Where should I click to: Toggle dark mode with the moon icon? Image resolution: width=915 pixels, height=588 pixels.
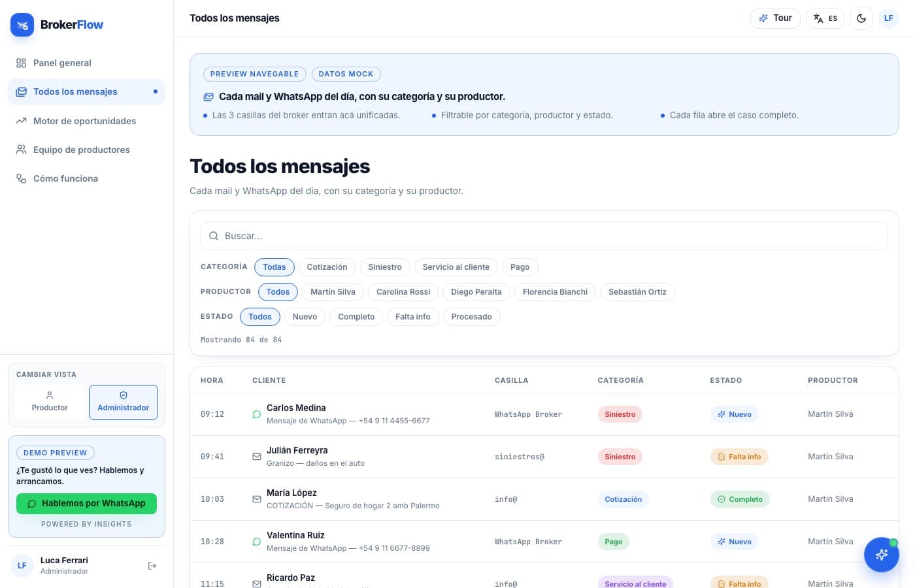[x=861, y=18]
